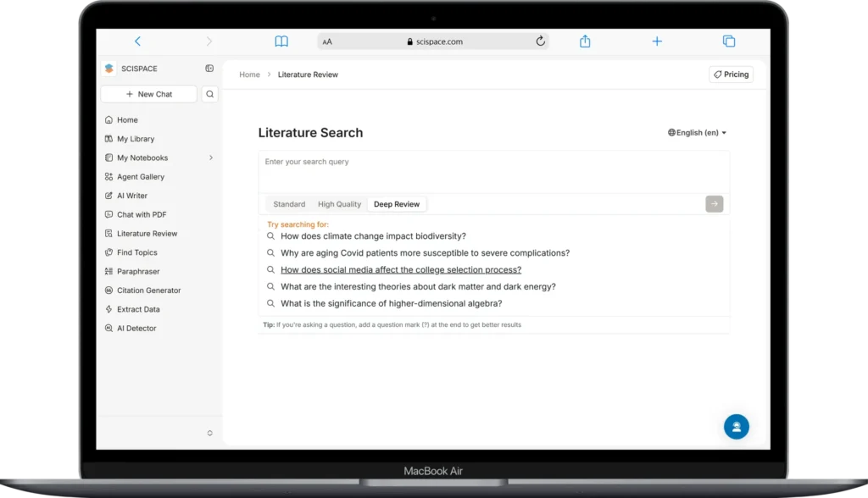Open the Paraphraser tool
Screen dimensions: 868x498
click(x=138, y=271)
